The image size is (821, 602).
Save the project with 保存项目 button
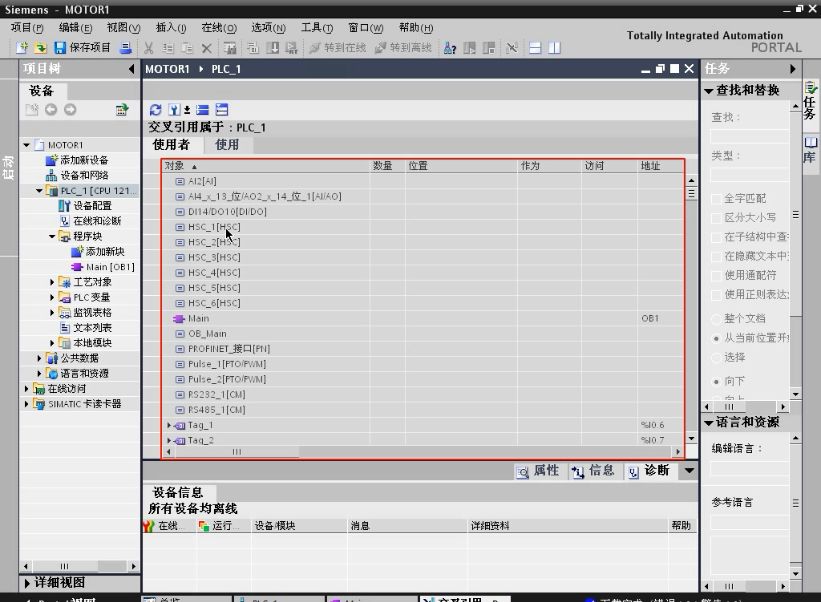pyautogui.click(x=83, y=48)
